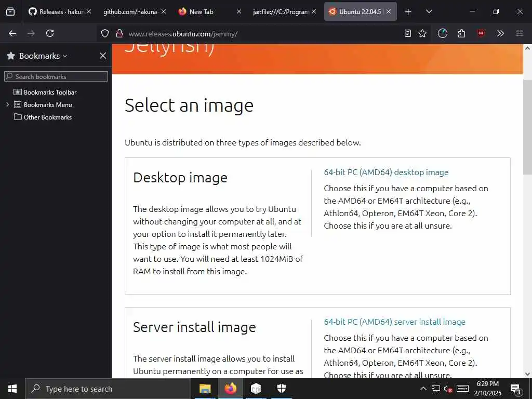The width and height of the screenshot is (532, 399).
Task: Open the Bookmarks sidebar switcher dropdown
Action: (x=43, y=56)
